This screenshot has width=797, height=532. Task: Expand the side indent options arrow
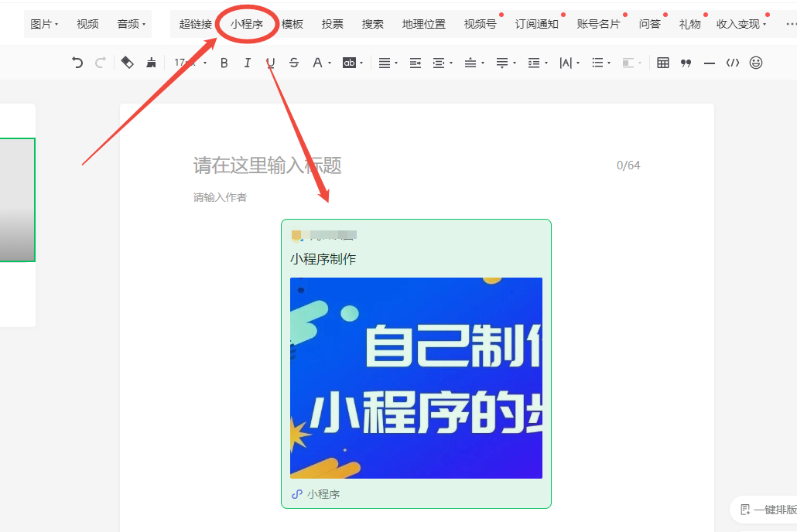click(451, 63)
